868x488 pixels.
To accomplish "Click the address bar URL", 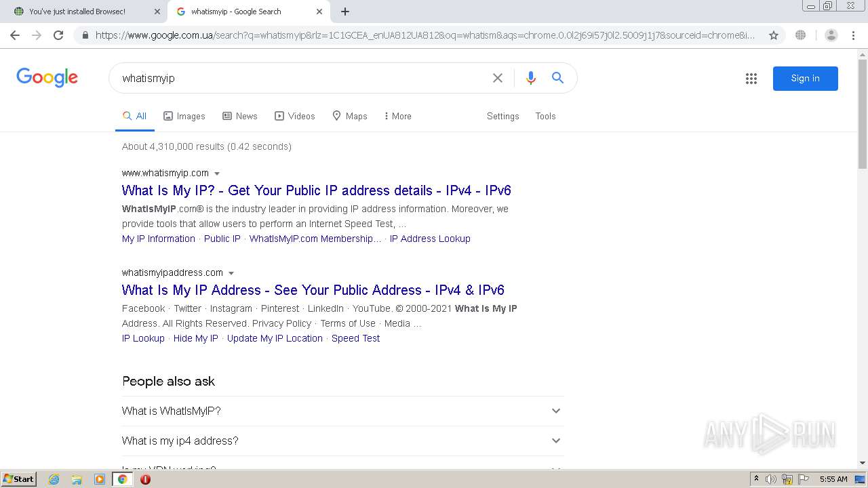I will 425,35.
